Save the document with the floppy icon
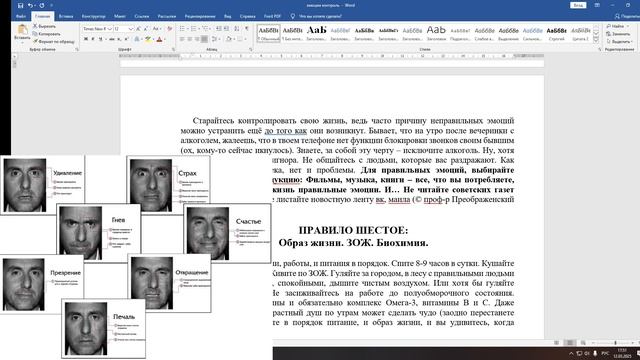The width and height of the screenshot is (640, 360). (20, 5)
